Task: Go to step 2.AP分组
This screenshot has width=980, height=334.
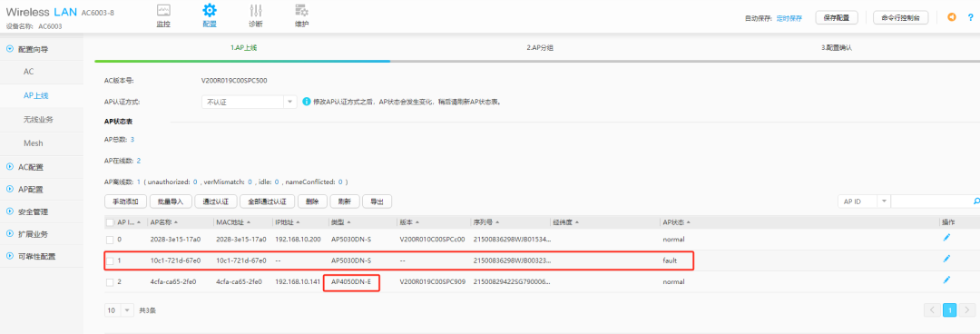Action: [x=539, y=47]
